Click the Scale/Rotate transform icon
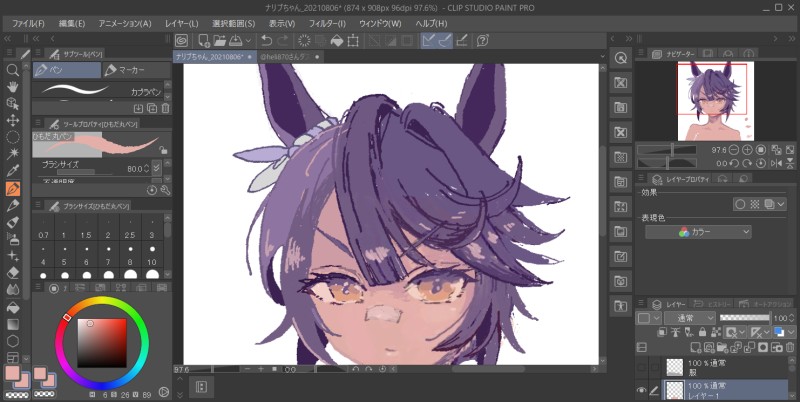Screen dimensions: 800x402 [353, 41]
